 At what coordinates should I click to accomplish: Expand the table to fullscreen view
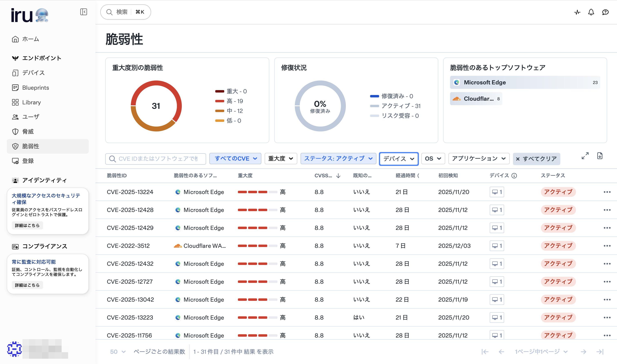click(585, 156)
